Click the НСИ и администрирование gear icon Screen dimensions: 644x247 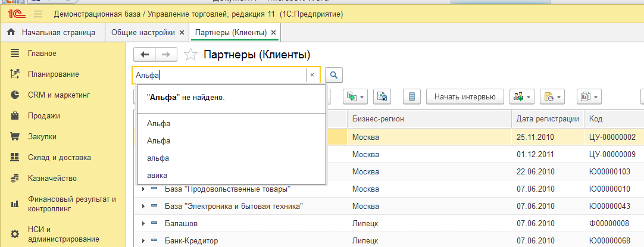pyautogui.click(x=15, y=235)
